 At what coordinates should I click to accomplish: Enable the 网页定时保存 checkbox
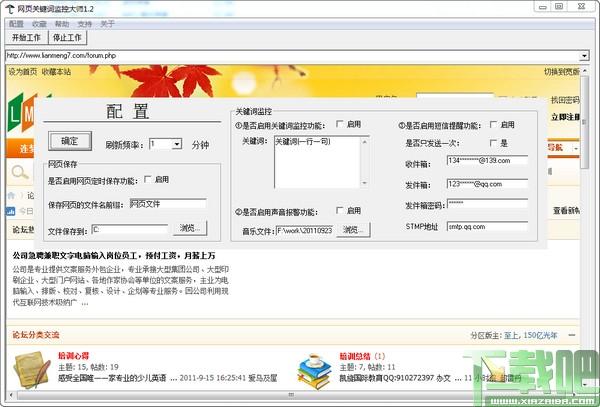pos(148,179)
